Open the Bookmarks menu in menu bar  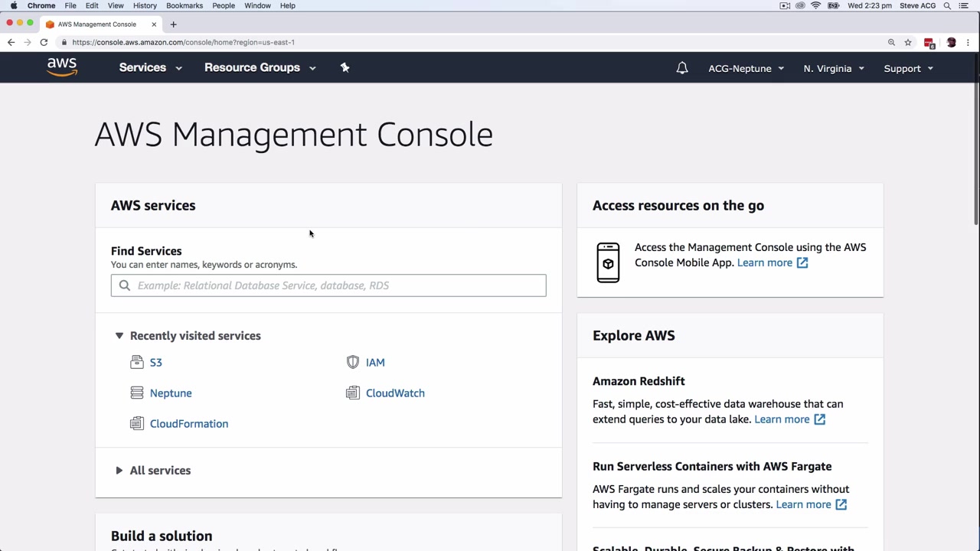[185, 5]
